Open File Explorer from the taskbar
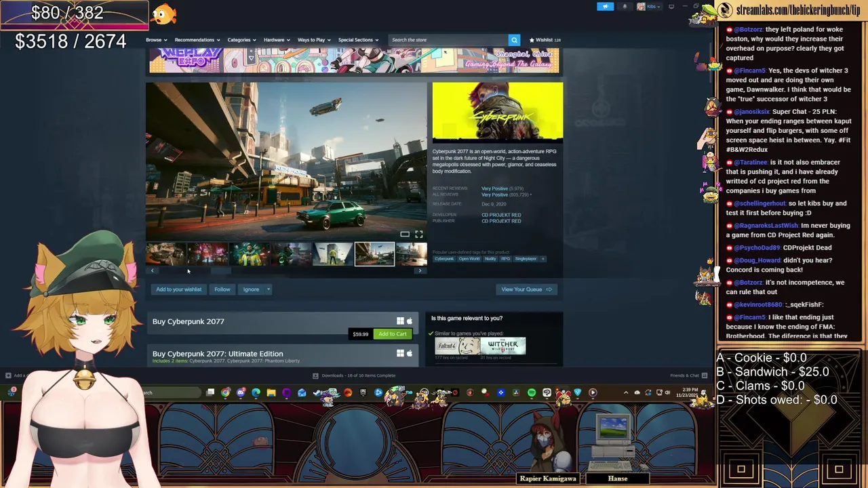 pos(271,392)
